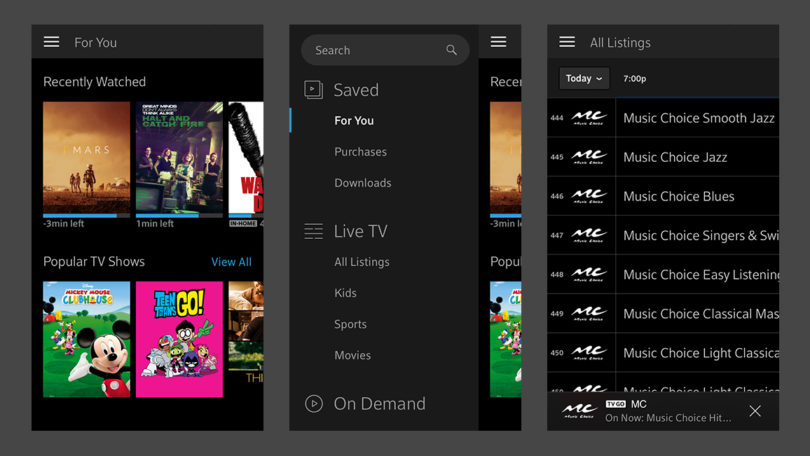Open Movies listings menu item
810x456 pixels.
point(352,355)
